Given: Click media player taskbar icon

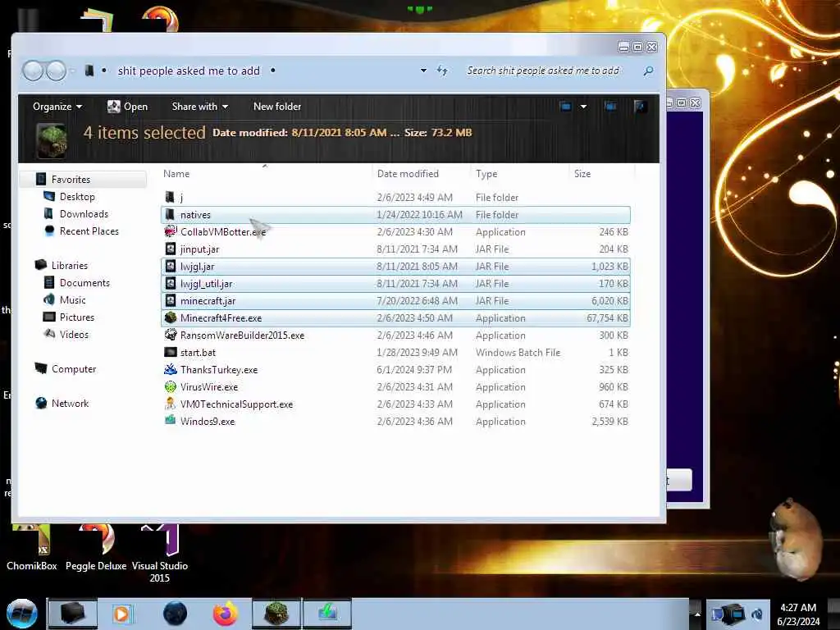Looking at the screenshot, I should (x=121, y=614).
